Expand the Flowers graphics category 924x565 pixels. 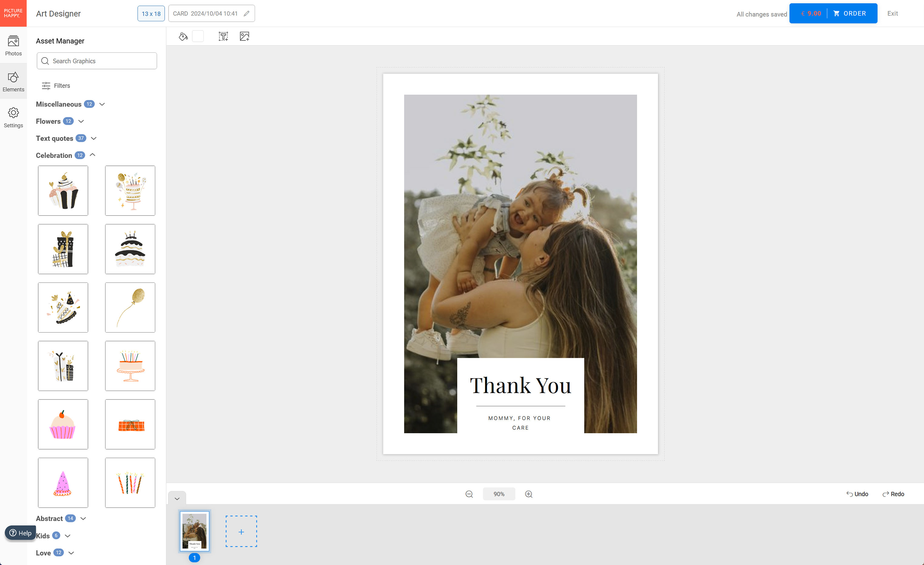(x=81, y=121)
